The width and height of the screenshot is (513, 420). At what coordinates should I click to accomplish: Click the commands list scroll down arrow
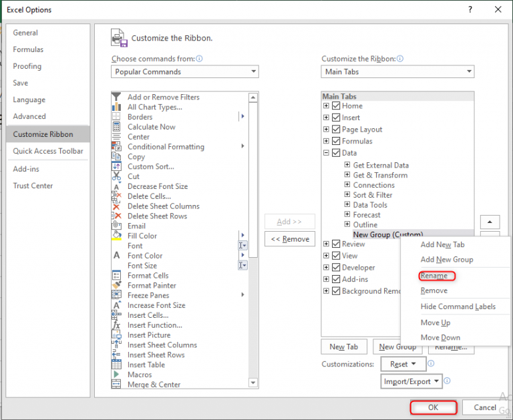(253, 383)
